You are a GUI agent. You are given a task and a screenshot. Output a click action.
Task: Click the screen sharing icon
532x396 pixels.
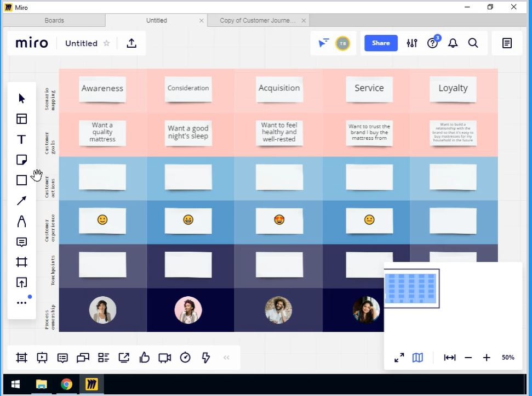tap(124, 358)
